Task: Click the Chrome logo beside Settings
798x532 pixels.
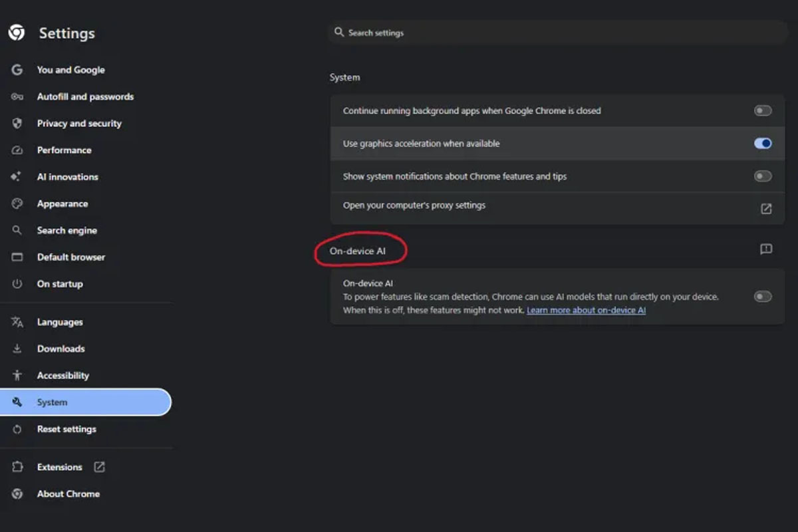Action: coord(17,33)
